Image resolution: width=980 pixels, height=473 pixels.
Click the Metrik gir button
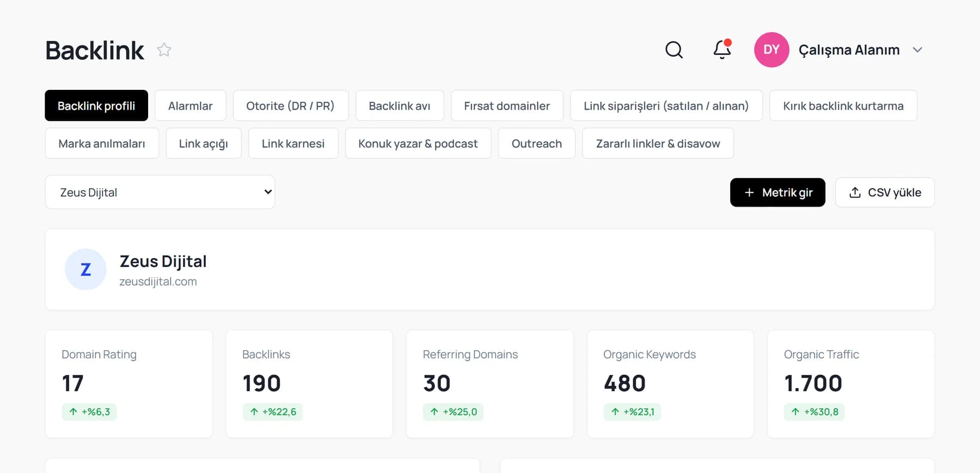(x=777, y=192)
